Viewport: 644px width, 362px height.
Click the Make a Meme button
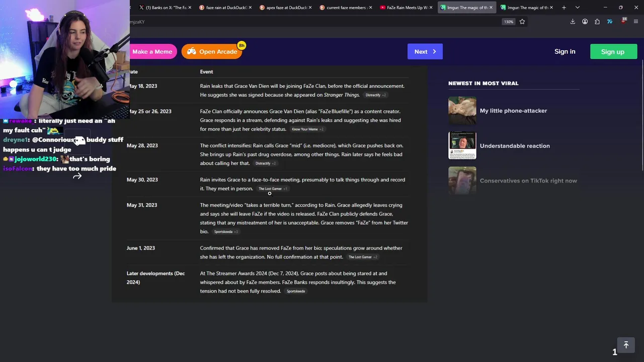pyautogui.click(x=152, y=51)
